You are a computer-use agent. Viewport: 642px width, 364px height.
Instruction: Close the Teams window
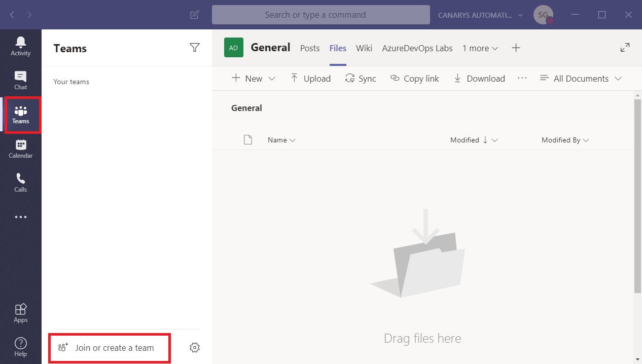(629, 15)
